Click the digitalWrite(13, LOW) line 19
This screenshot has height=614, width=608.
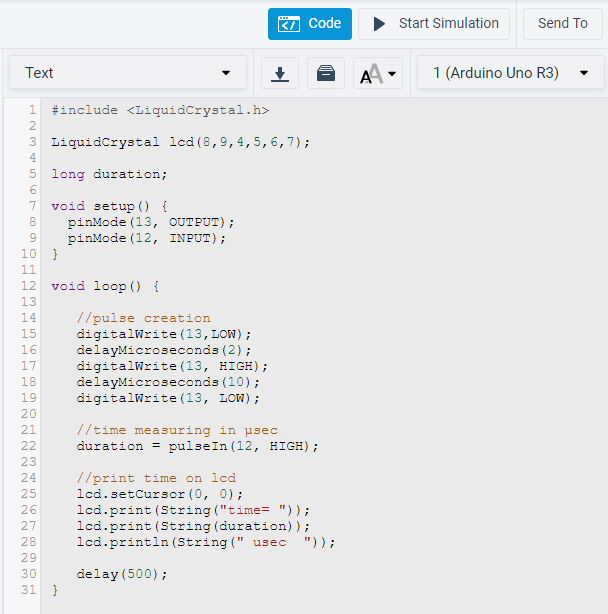click(168, 398)
